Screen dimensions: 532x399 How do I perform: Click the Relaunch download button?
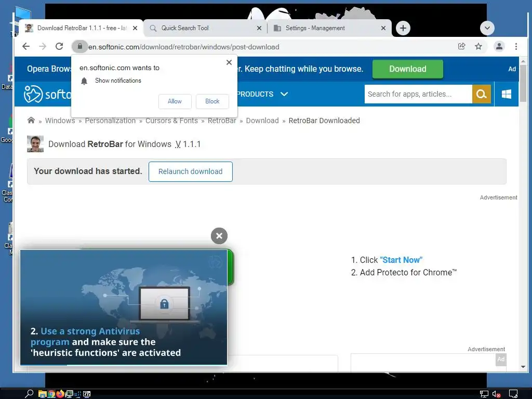point(190,171)
